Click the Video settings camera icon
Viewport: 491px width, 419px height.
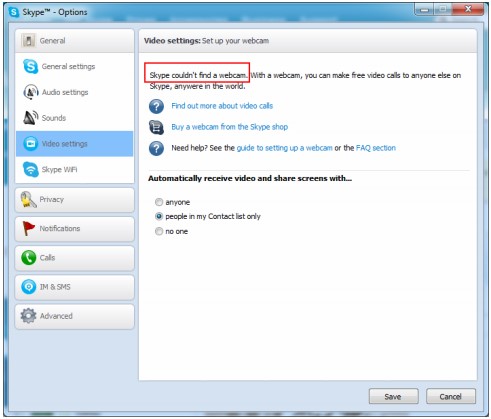(x=31, y=144)
